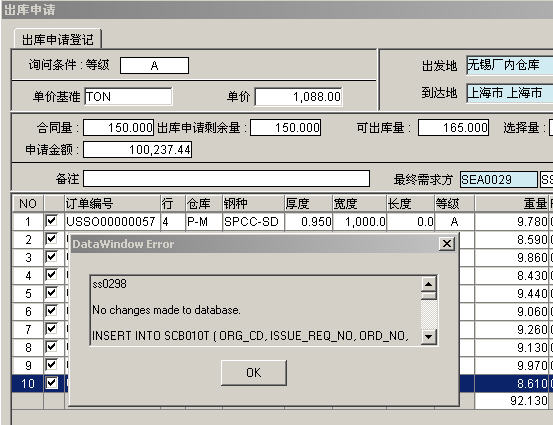Click width cell 1,000.0

(360, 221)
